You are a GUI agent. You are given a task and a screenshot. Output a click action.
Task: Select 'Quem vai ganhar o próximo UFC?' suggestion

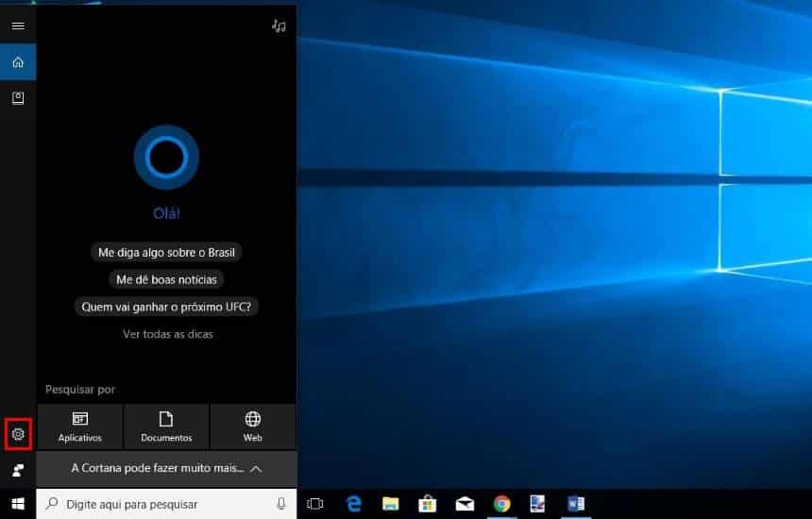(166, 307)
